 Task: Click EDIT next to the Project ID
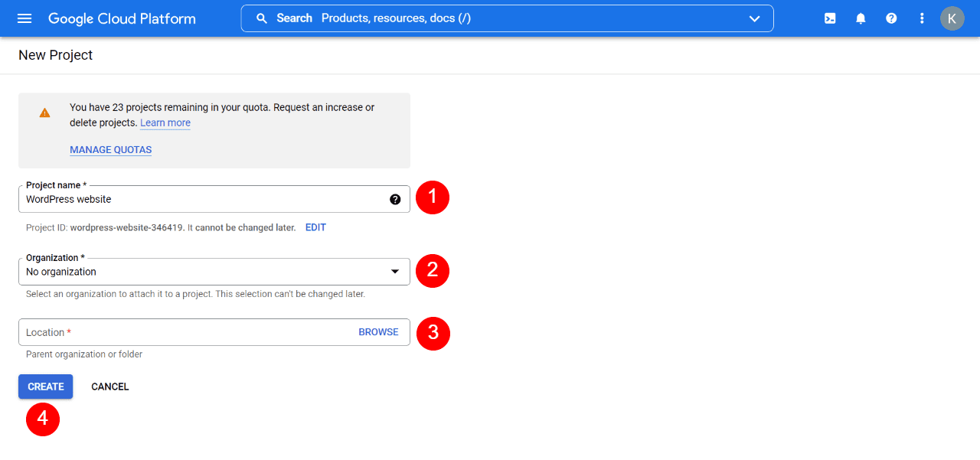(315, 227)
